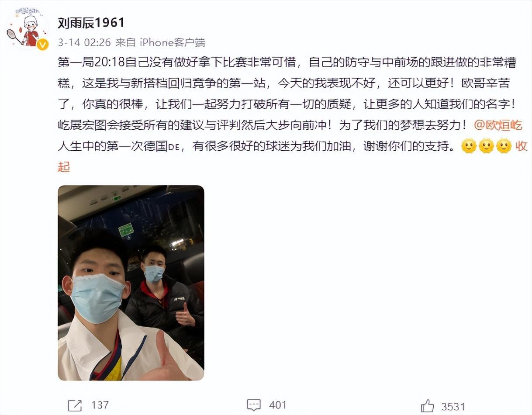Click the orange verified badge on avatar

42,44
